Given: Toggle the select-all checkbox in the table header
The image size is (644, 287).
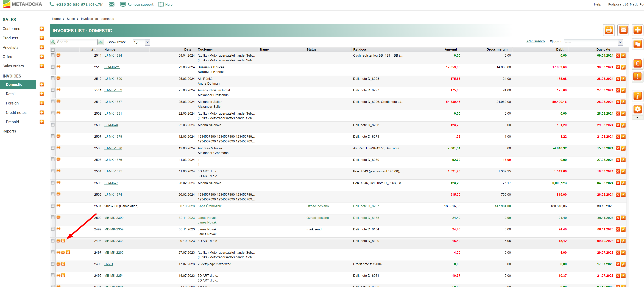Looking at the screenshot, I should (52, 49).
